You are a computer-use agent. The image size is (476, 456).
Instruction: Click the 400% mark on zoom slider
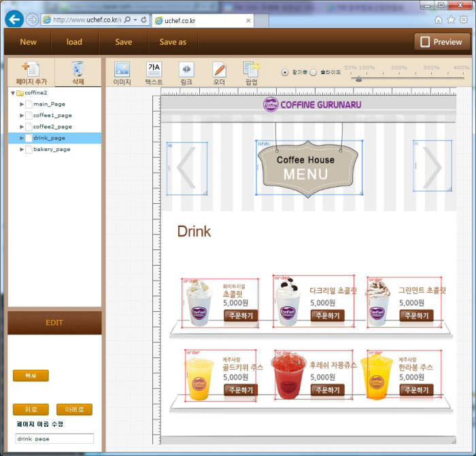[x=461, y=68]
